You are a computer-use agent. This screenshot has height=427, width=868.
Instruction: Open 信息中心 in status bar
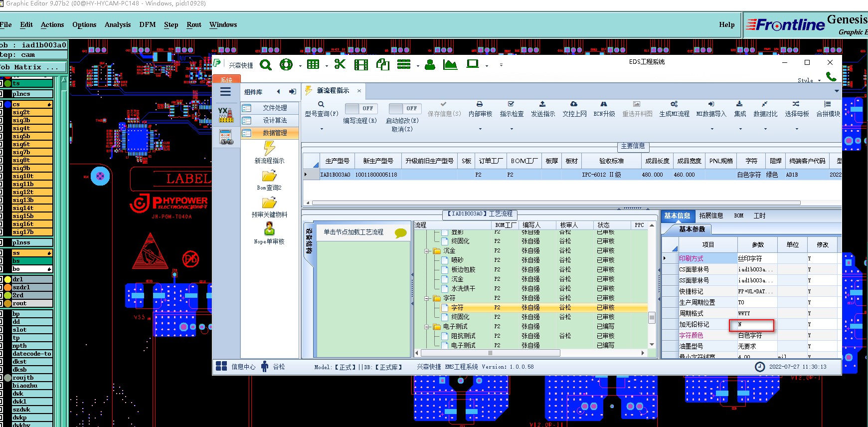[237, 367]
